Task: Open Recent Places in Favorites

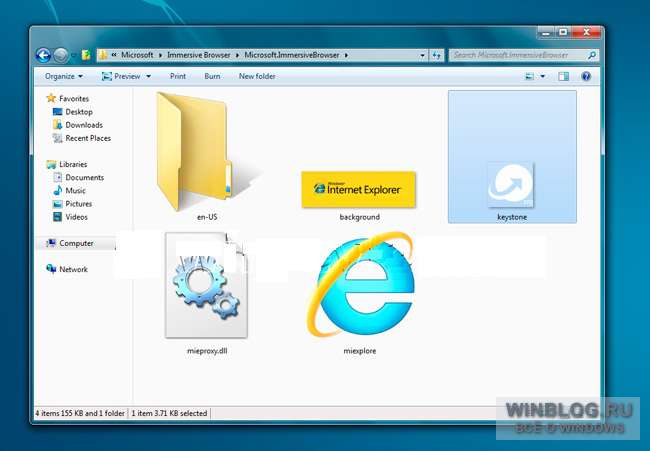Action: (x=88, y=138)
